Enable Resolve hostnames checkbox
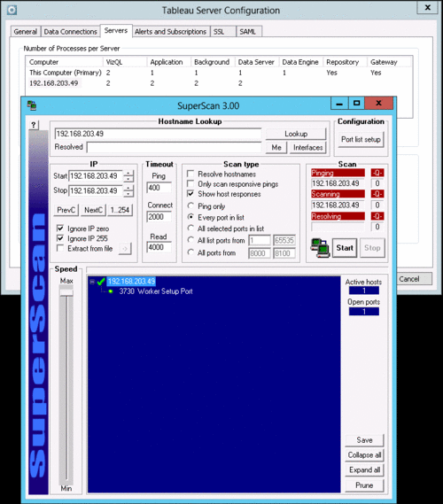The height and width of the screenshot is (504, 443). click(190, 174)
